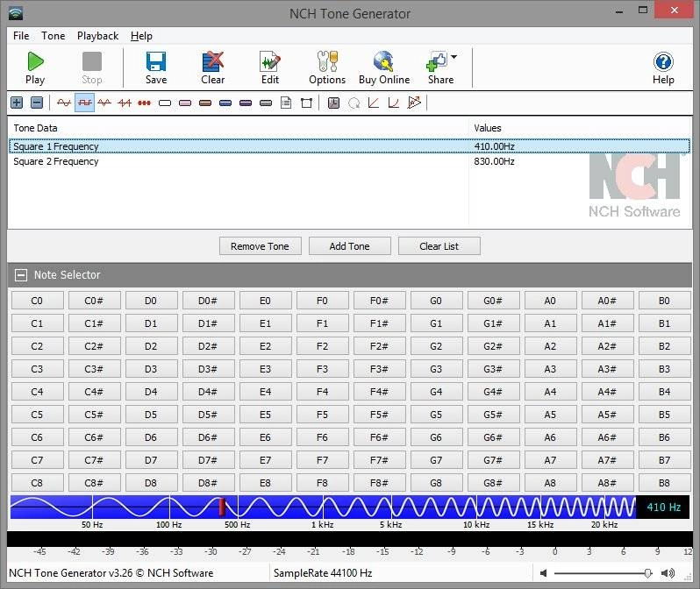Select the triangle wave tone icon
Image resolution: width=700 pixels, height=589 pixels.
point(104,103)
